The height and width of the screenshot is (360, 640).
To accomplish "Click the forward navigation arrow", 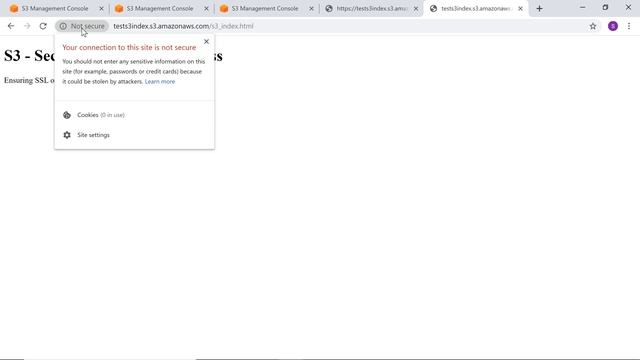I will [x=27, y=26].
